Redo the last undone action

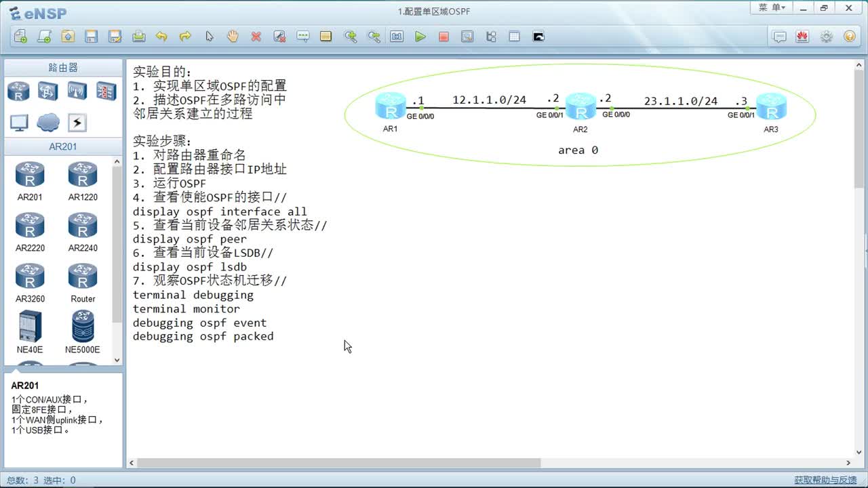point(185,37)
